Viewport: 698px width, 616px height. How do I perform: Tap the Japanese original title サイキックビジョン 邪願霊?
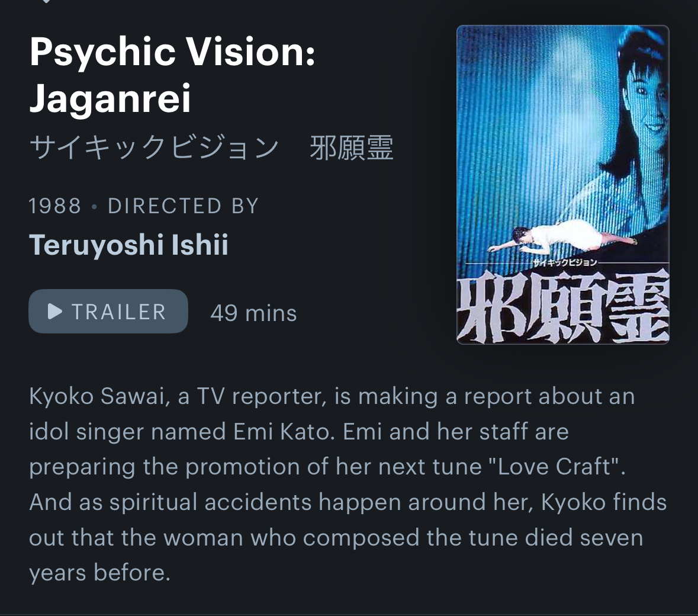click(x=211, y=148)
